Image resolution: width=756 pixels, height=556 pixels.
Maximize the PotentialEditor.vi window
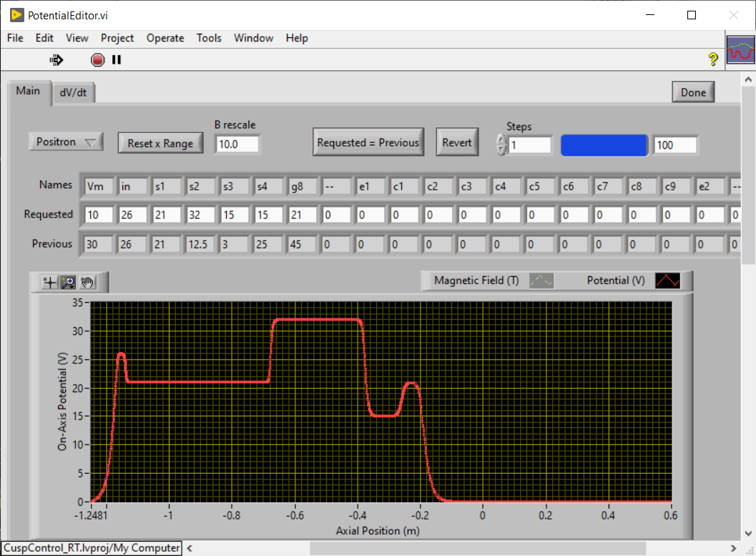(x=692, y=15)
